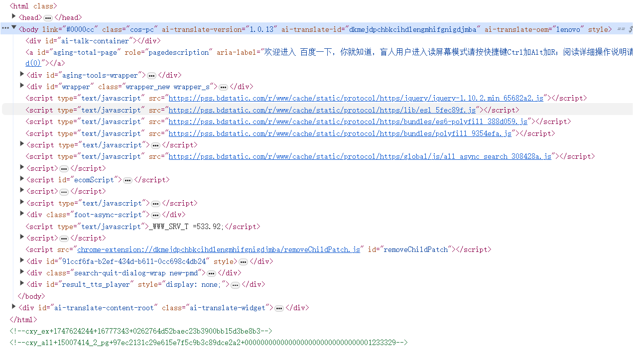Expand the 91ccf6fa-b2ef div node
The image size is (633, 364).
click(22, 261)
